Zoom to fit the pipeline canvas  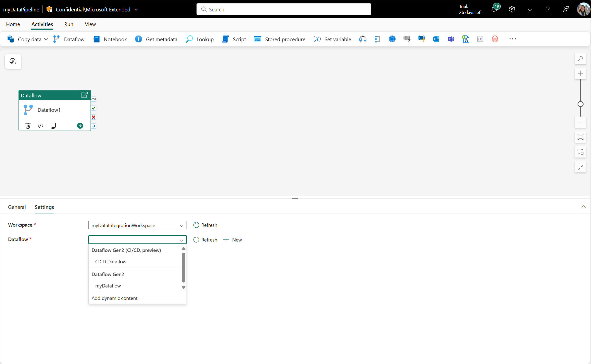coord(580,137)
